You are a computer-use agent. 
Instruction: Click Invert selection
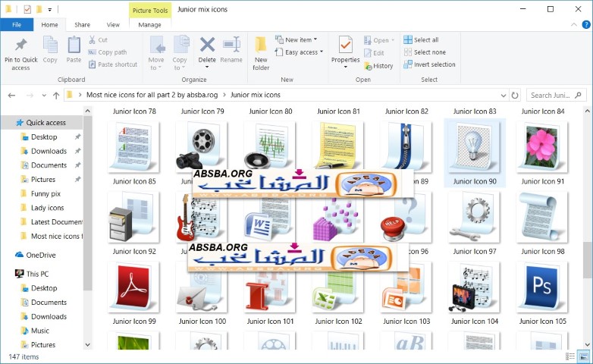tap(429, 64)
